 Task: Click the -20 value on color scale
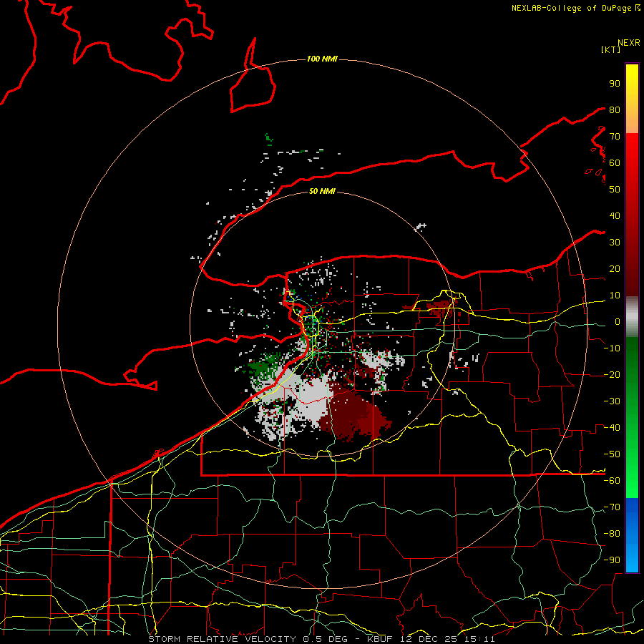[x=612, y=375]
